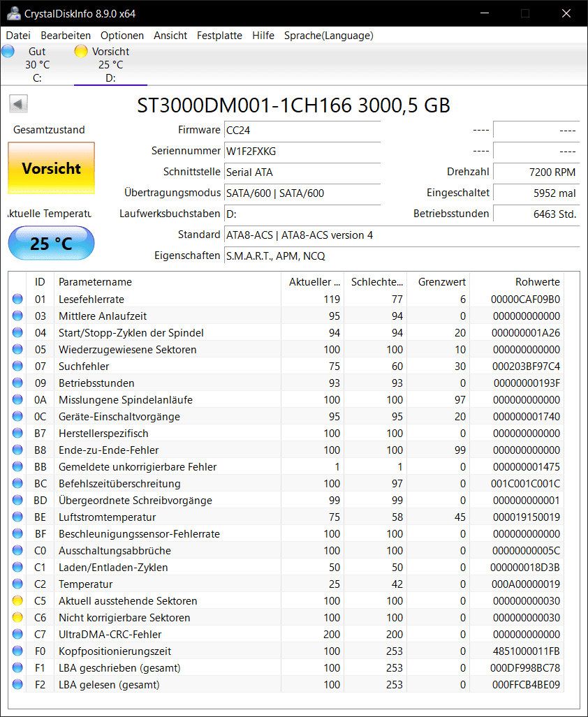Click the Grenzwert column header
Image resolution: width=588 pixels, height=717 pixels.
(438, 281)
